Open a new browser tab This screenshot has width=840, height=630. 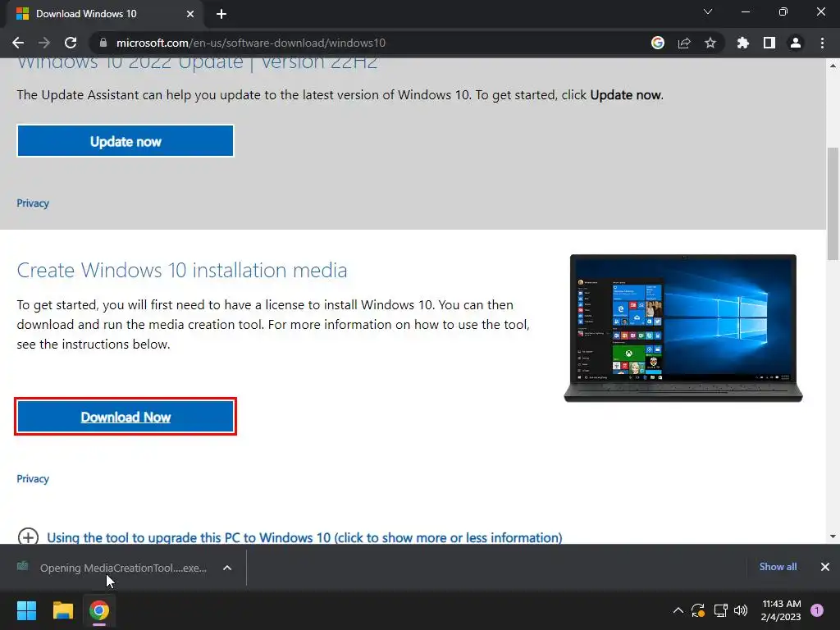[x=221, y=14]
